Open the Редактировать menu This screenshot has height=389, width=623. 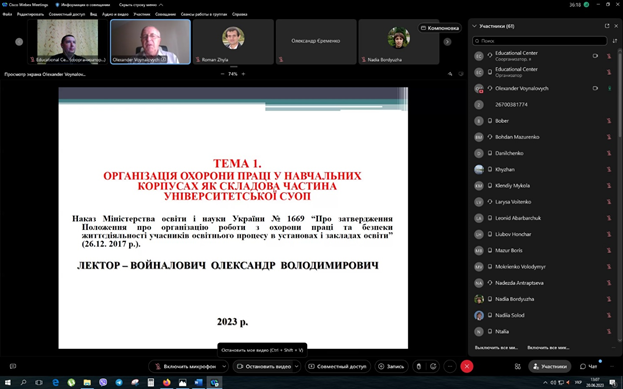coord(30,14)
